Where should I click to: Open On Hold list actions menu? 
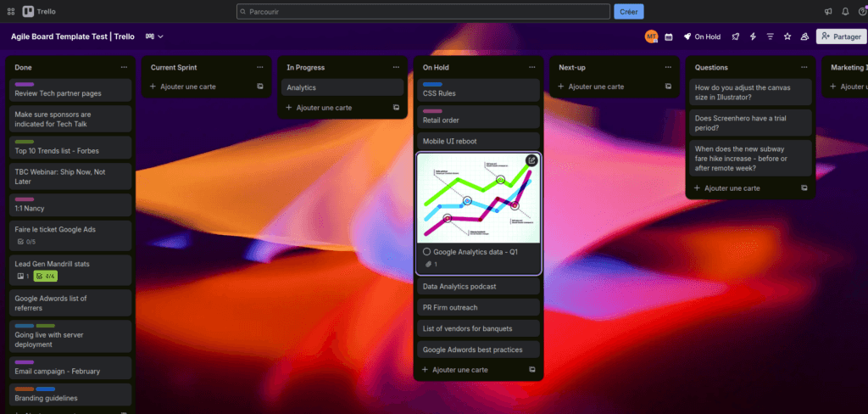[x=532, y=68]
